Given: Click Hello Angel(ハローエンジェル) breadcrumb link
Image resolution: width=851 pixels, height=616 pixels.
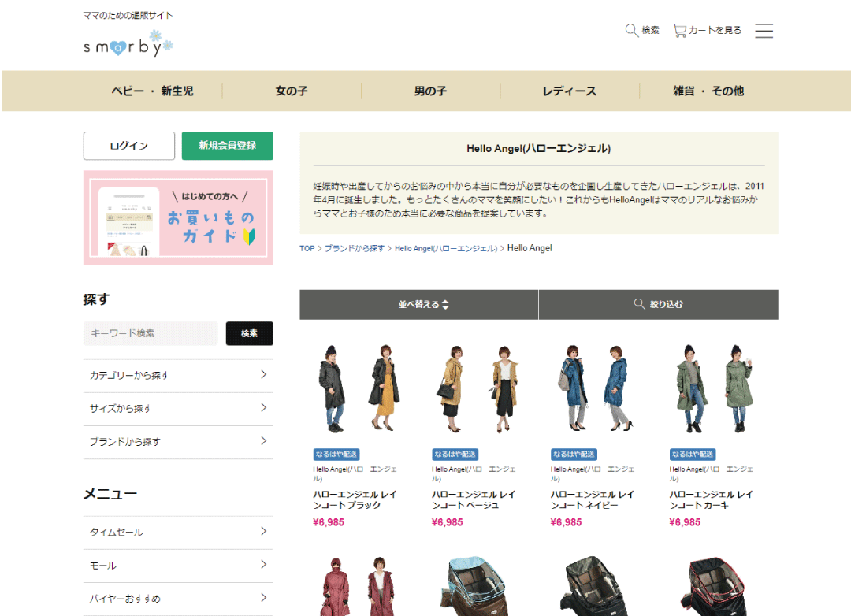Looking at the screenshot, I should pyautogui.click(x=445, y=249).
